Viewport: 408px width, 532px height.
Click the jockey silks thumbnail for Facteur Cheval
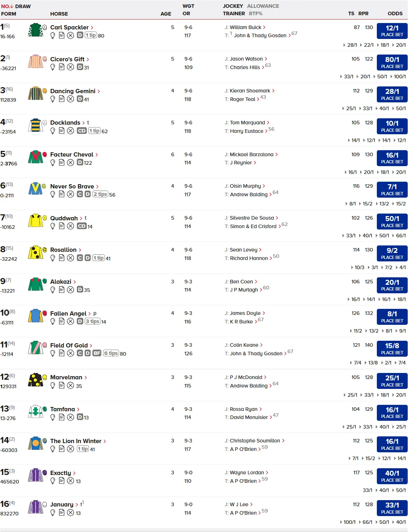tap(35, 157)
